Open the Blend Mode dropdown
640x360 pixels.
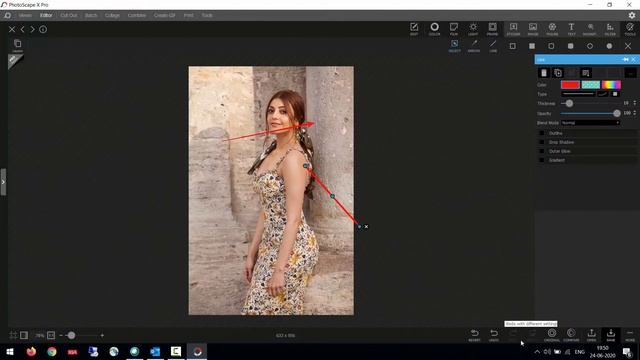pos(590,122)
